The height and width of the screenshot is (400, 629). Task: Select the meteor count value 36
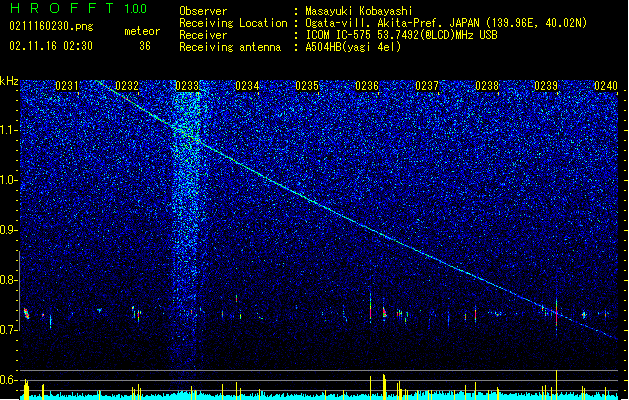tap(145, 46)
